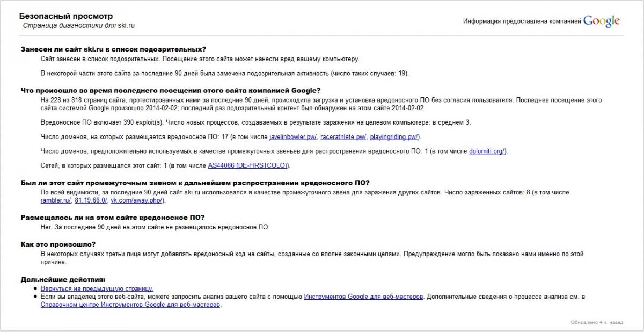
Task: Open the dolomiti.org/ domain link
Action: pyautogui.click(x=487, y=151)
